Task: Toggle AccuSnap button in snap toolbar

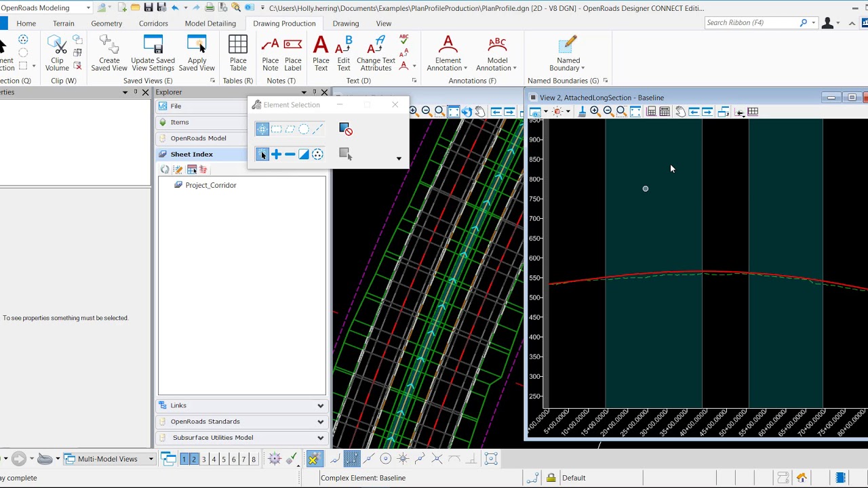Action: 313,460
